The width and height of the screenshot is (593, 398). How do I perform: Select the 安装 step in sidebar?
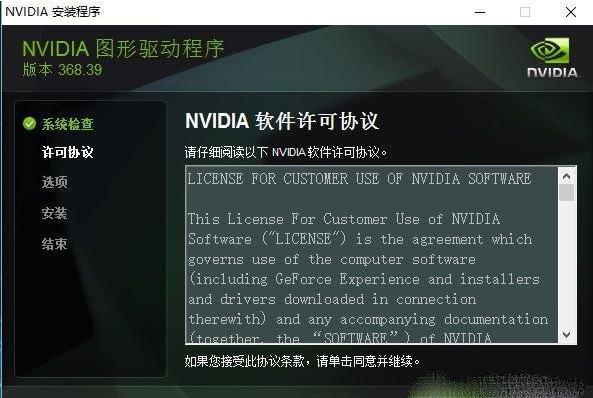[54, 213]
